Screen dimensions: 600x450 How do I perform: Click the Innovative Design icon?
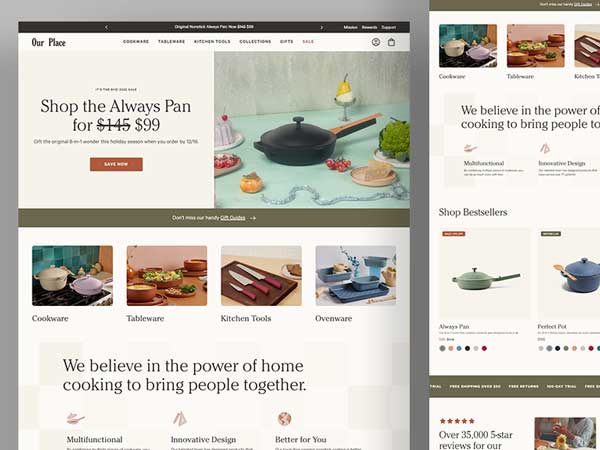point(179,418)
